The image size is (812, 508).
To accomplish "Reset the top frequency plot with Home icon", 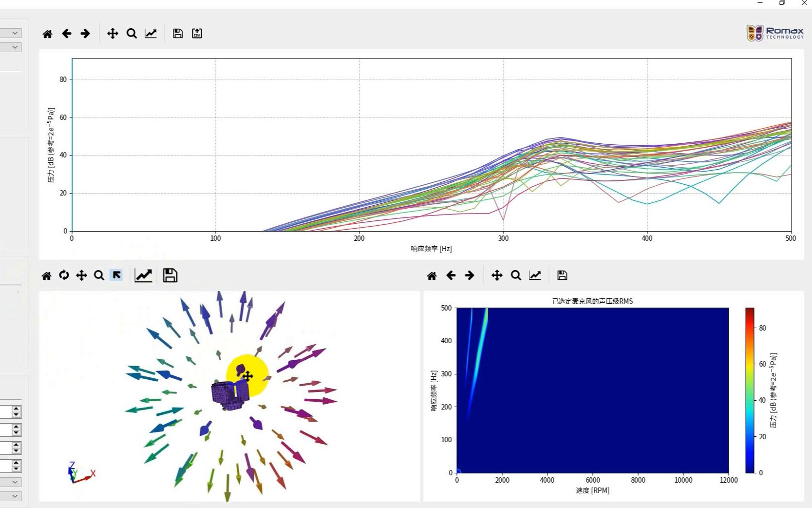I will point(47,34).
